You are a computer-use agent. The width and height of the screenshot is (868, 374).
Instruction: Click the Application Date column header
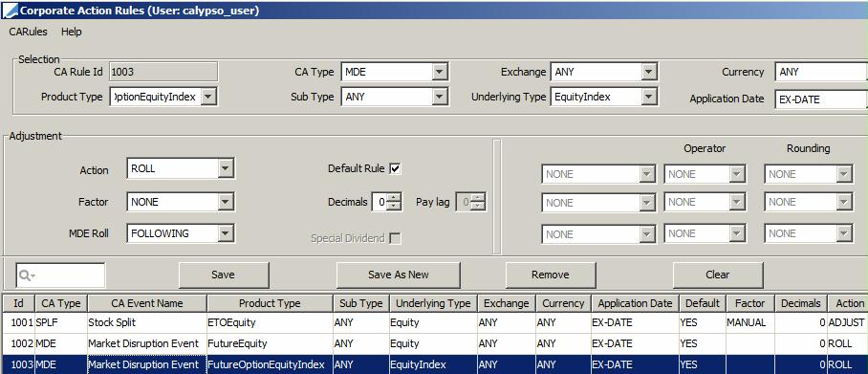click(x=635, y=303)
